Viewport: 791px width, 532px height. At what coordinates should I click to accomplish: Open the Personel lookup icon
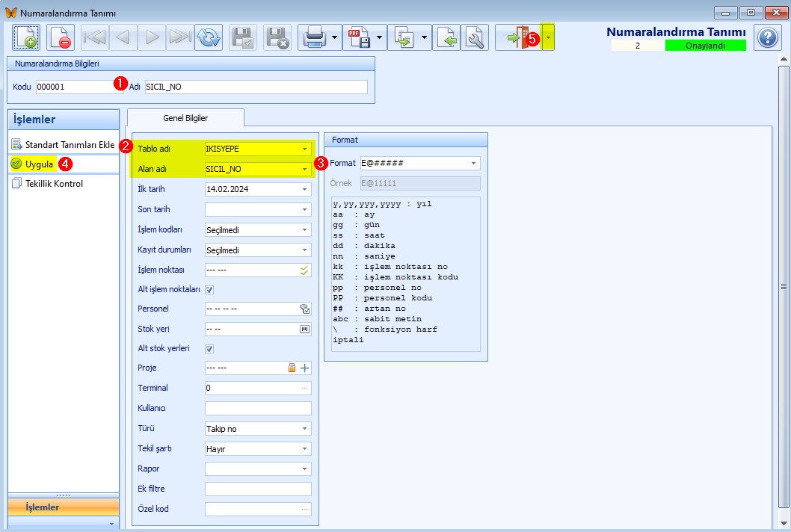(x=304, y=309)
